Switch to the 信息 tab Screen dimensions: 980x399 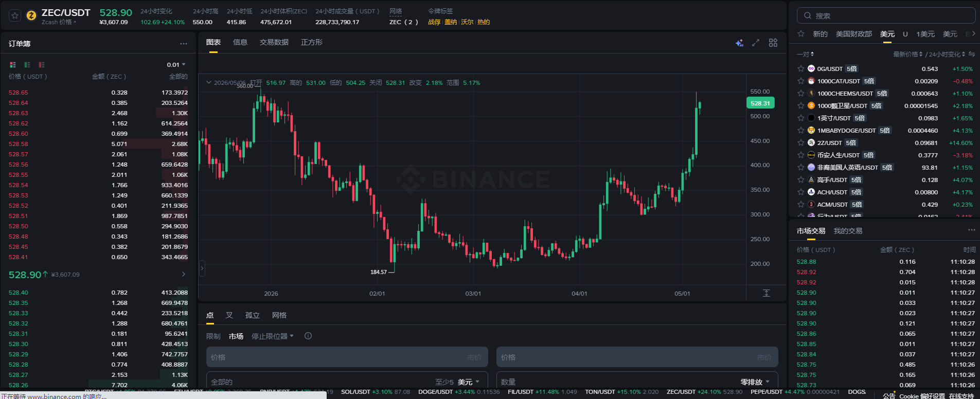pyautogui.click(x=240, y=42)
